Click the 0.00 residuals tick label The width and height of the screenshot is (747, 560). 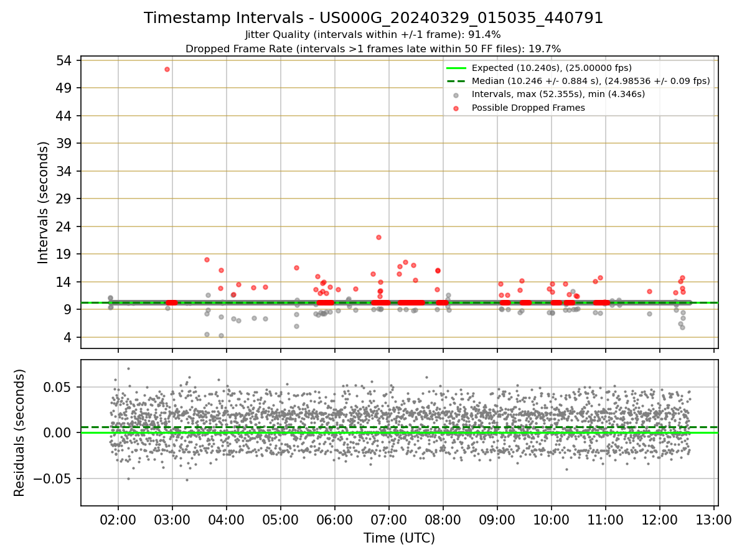pos(59,432)
